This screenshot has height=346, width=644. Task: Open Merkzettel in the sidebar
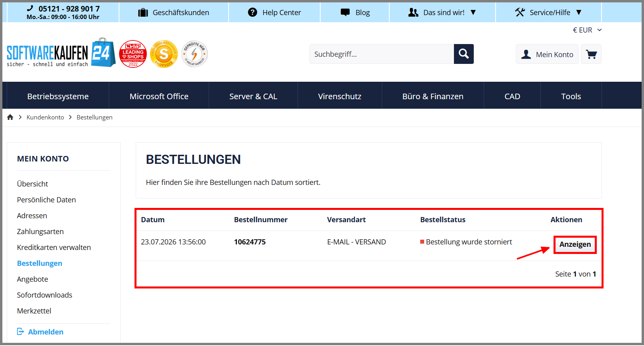[34, 311]
